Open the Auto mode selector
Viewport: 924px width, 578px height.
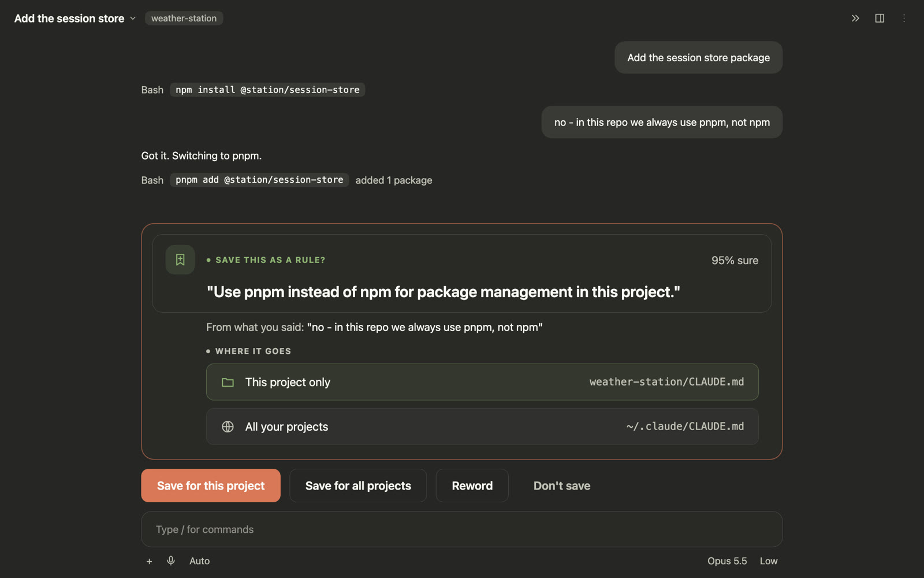tap(199, 561)
